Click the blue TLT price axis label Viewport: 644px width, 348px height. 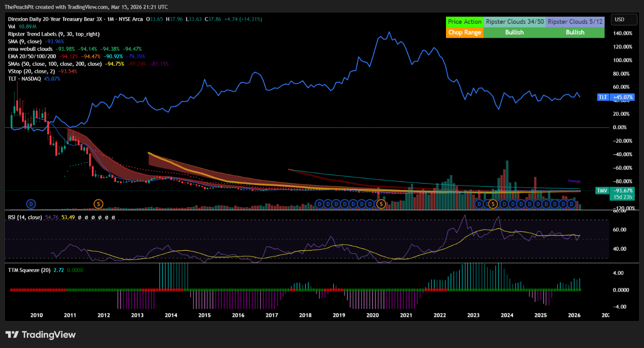coord(615,97)
